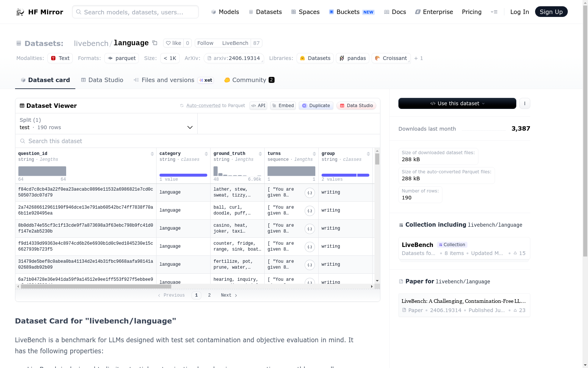Sort by the question_id column sort icon

pos(152,154)
